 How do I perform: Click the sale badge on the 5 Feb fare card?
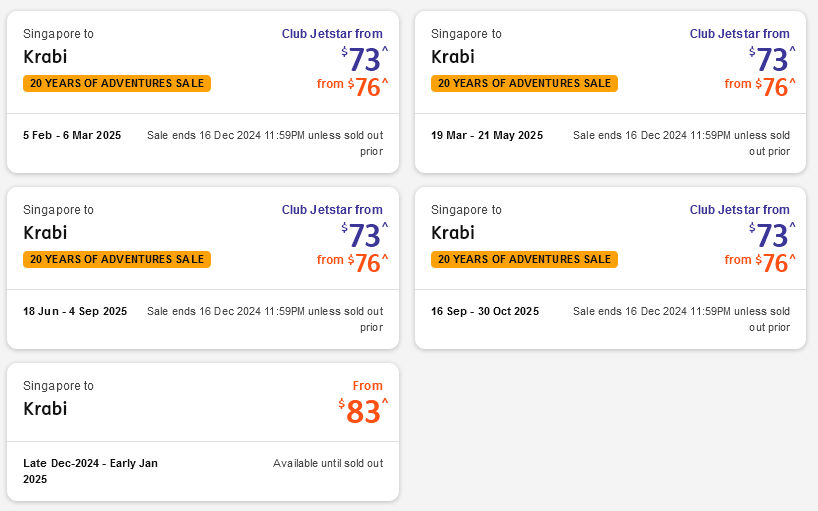(117, 84)
